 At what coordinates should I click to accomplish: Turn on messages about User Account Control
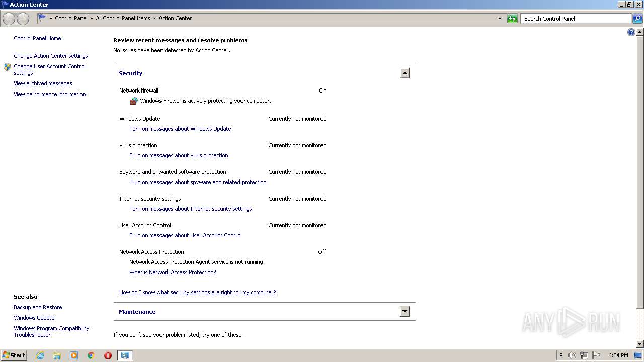coord(186,235)
